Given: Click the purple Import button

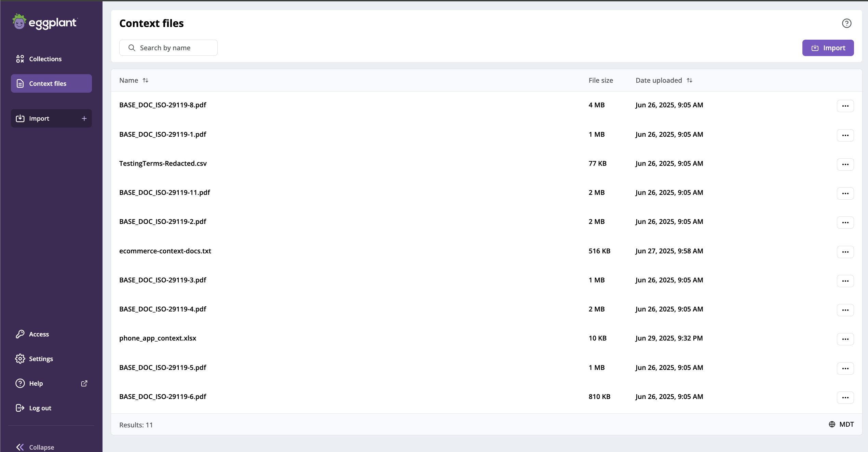Looking at the screenshot, I should pyautogui.click(x=828, y=48).
